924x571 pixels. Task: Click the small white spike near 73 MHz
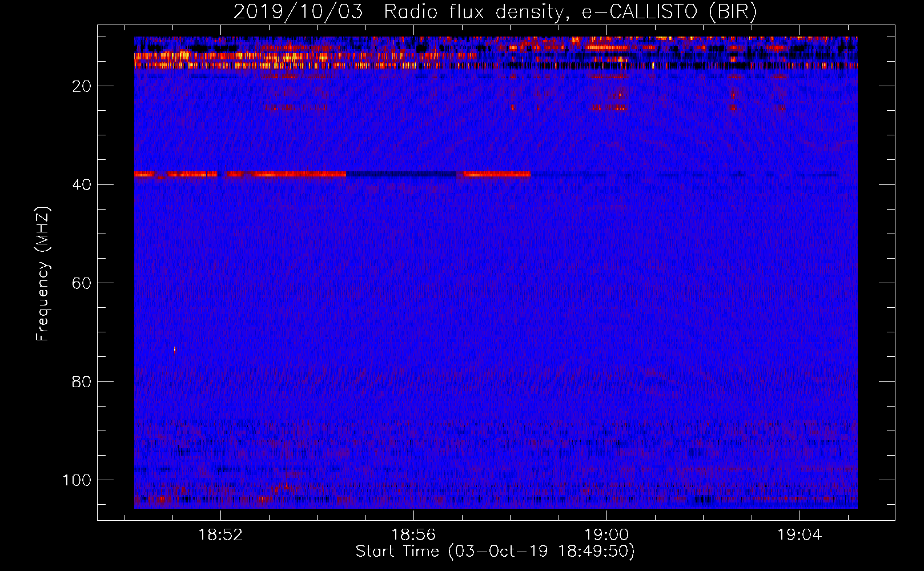[x=175, y=349]
